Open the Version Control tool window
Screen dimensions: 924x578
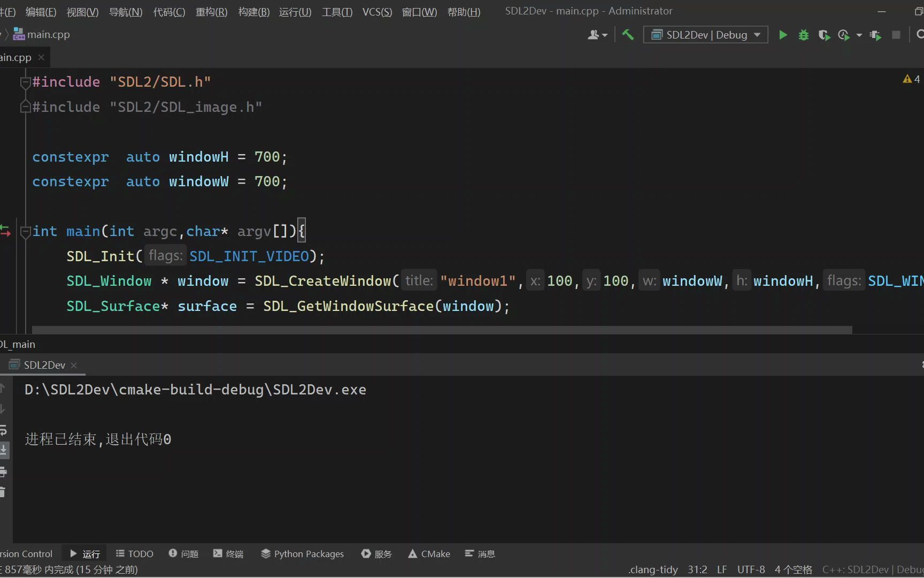[27, 554]
